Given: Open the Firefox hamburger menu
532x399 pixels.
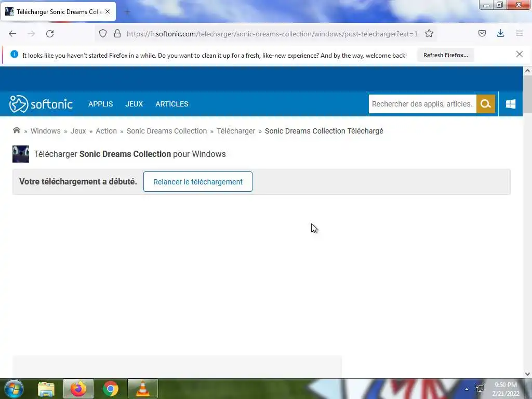Looking at the screenshot, I should (520, 33).
